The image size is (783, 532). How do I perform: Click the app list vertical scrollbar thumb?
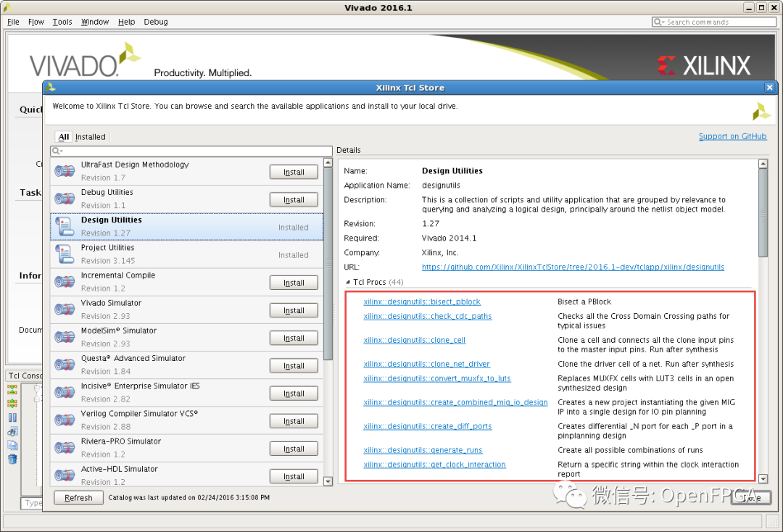328,264
